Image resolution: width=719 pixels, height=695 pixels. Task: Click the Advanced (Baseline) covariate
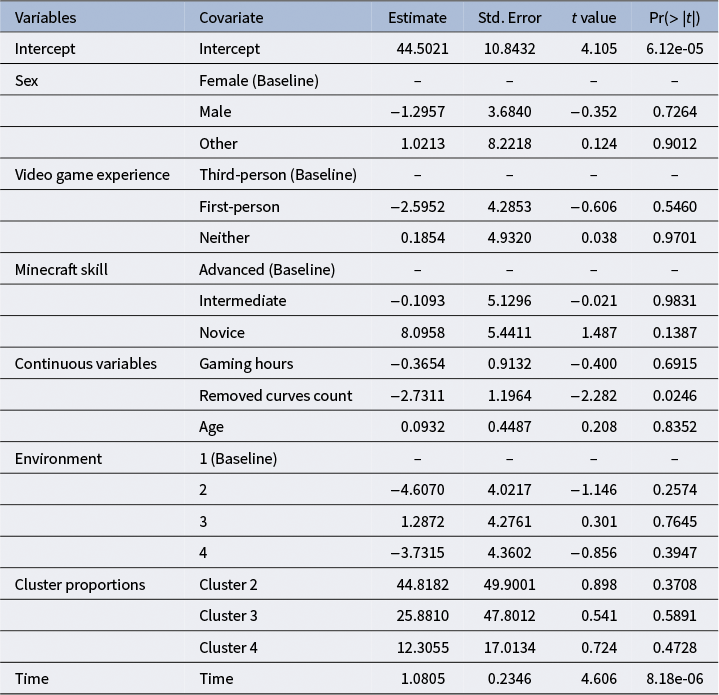pyautogui.click(x=267, y=270)
